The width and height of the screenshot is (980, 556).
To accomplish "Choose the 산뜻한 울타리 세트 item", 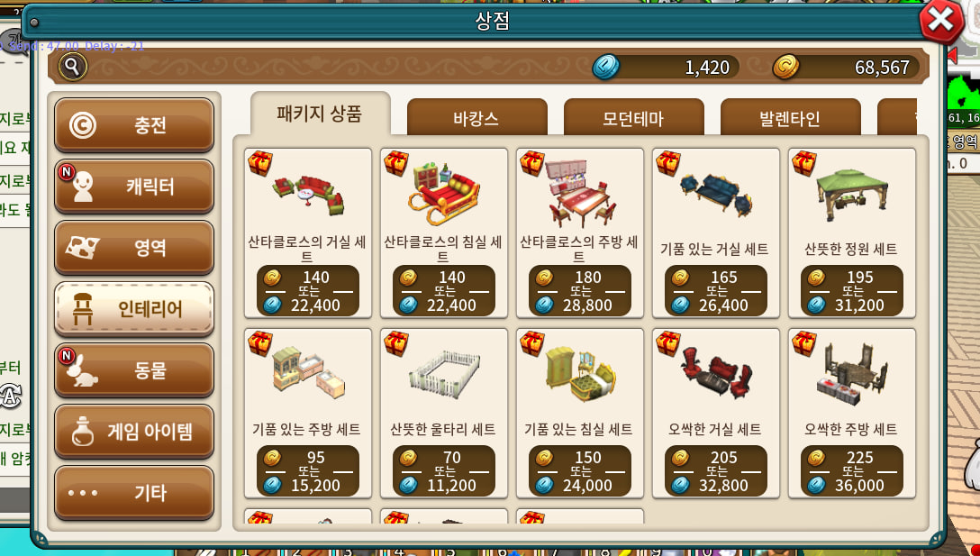I will pyautogui.click(x=444, y=414).
